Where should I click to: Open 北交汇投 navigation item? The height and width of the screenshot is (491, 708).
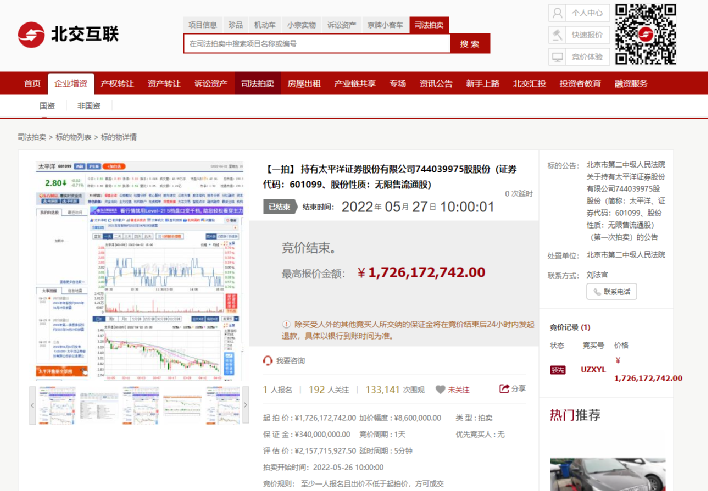[530, 84]
